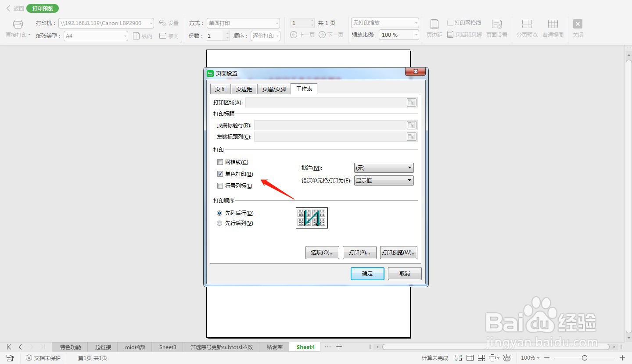Click fullscreen view icon in status bar

[459, 358]
